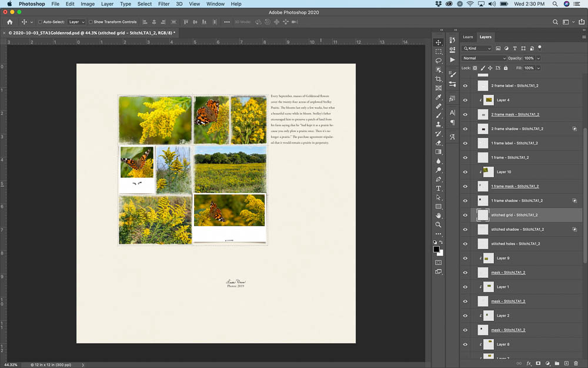Enable Show Transform Controls checkbox

click(91, 22)
